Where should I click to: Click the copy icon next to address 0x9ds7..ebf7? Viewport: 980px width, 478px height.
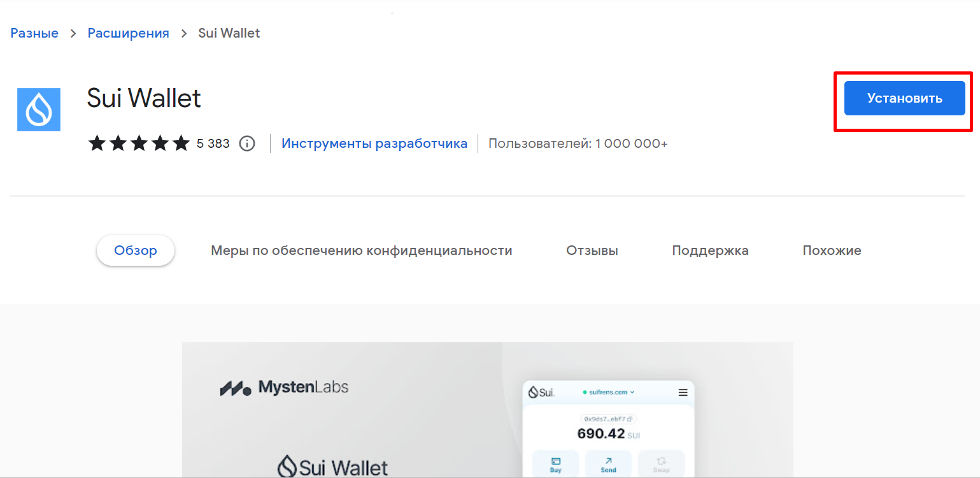(629, 419)
